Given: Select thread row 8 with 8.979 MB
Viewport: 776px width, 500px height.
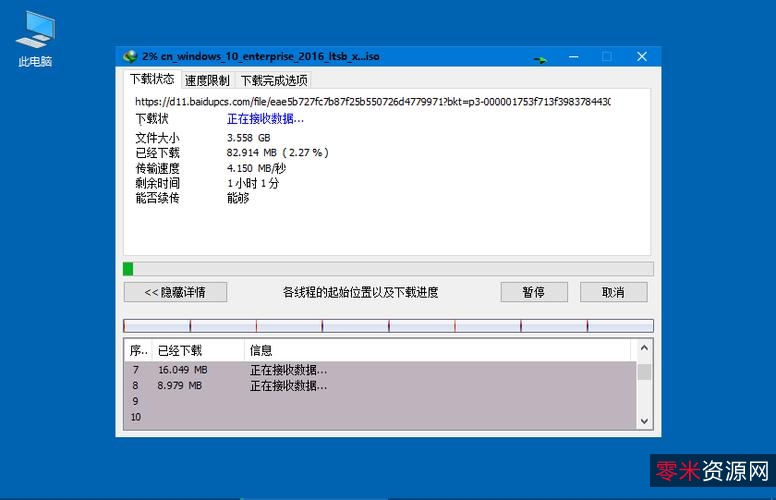Looking at the screenshot, I should pyautogui.click(x=380, y=385).
